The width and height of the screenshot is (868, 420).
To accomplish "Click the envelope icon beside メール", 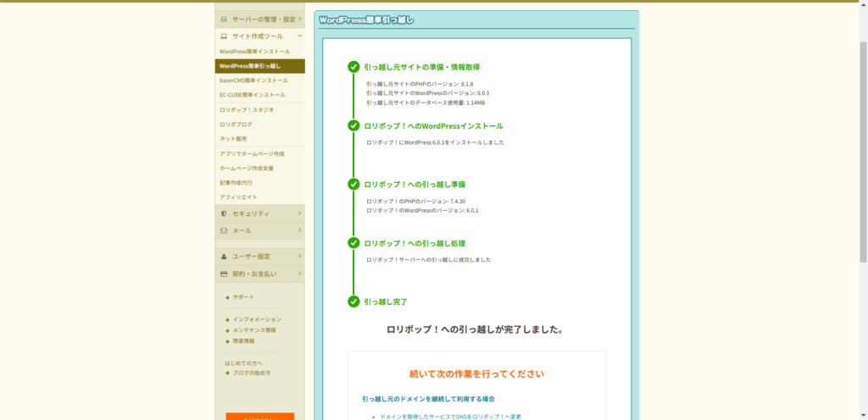I will pyautogui.click(x=224, y=230).
